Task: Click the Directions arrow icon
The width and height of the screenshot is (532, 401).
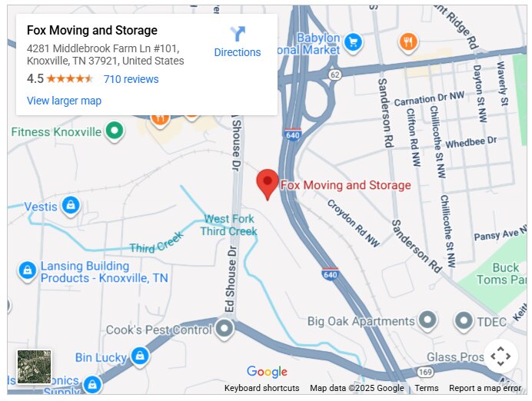Action: click(x=238, y=34)
